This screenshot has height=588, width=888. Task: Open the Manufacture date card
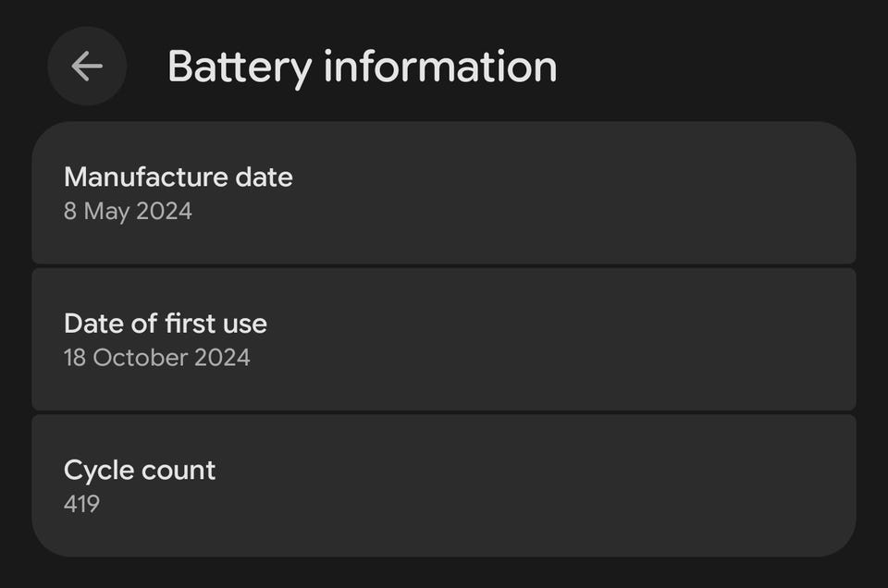(555, 193)
